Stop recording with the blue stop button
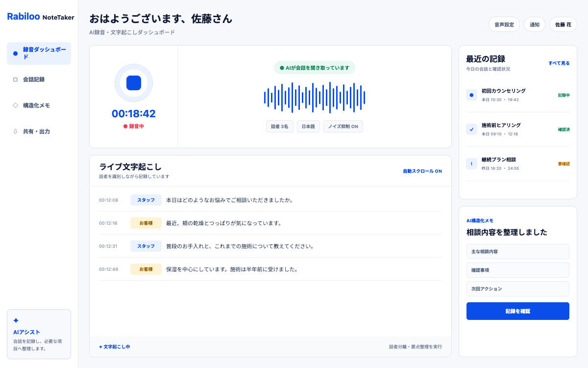Screen dimensions: 588x368 [x=134, y=83]
